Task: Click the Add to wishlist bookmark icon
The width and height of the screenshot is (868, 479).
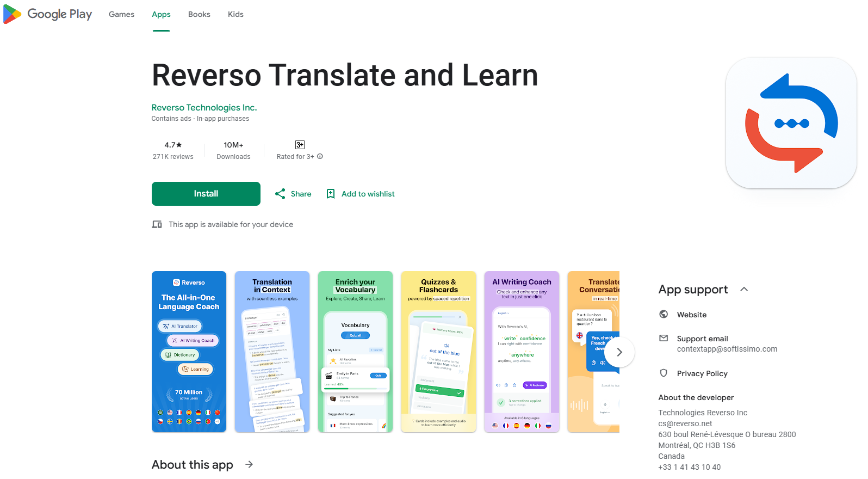Action: [331, 194]
